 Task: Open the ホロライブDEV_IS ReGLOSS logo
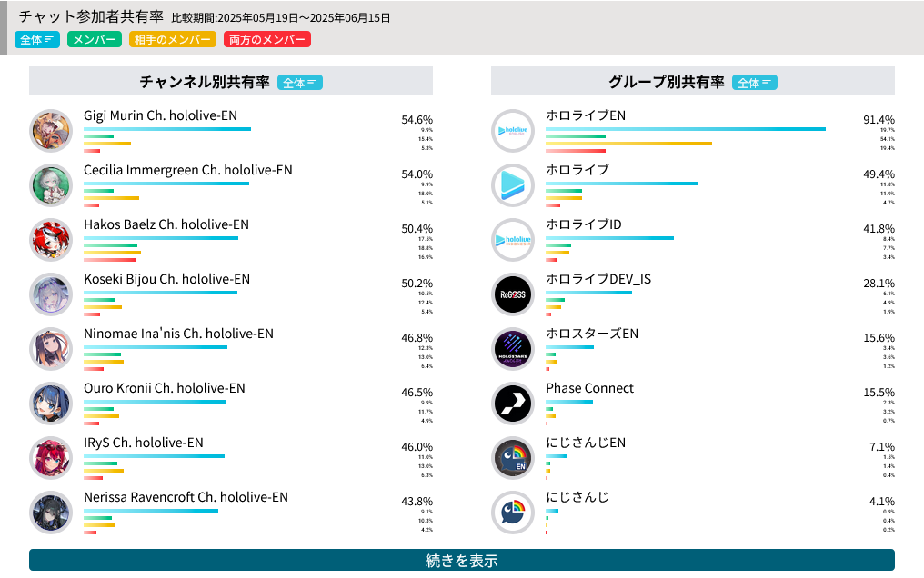pos(513,294)
